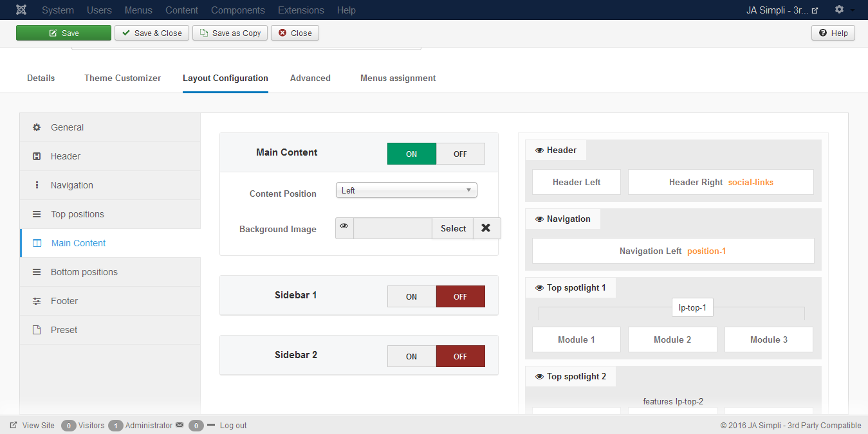Open the System menu
The height and width of the screenshot is (434, 868).
tap(58, 10)
